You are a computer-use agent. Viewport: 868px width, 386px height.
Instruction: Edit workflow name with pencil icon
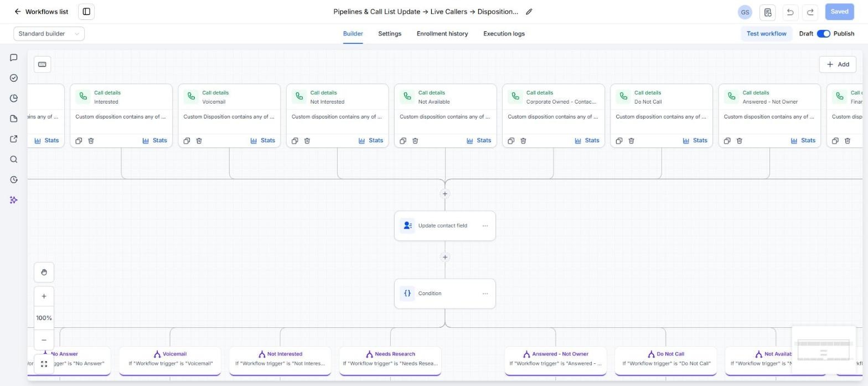click(529, 12)
